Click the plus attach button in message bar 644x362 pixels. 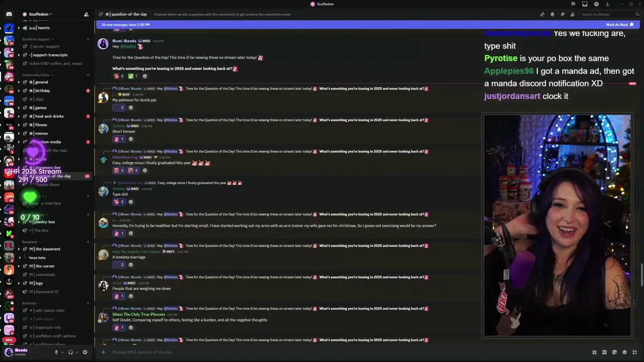click(103, 352)
